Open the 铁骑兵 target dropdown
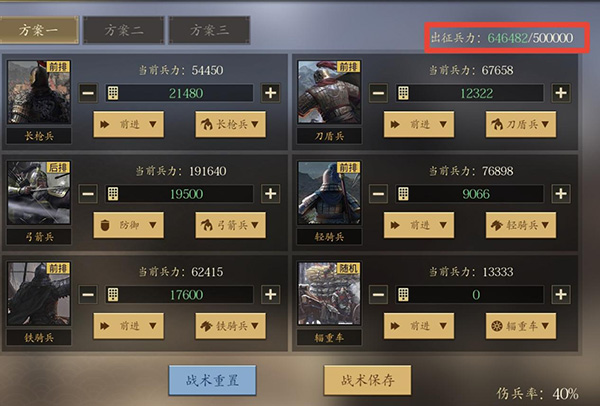 [230, 326]
